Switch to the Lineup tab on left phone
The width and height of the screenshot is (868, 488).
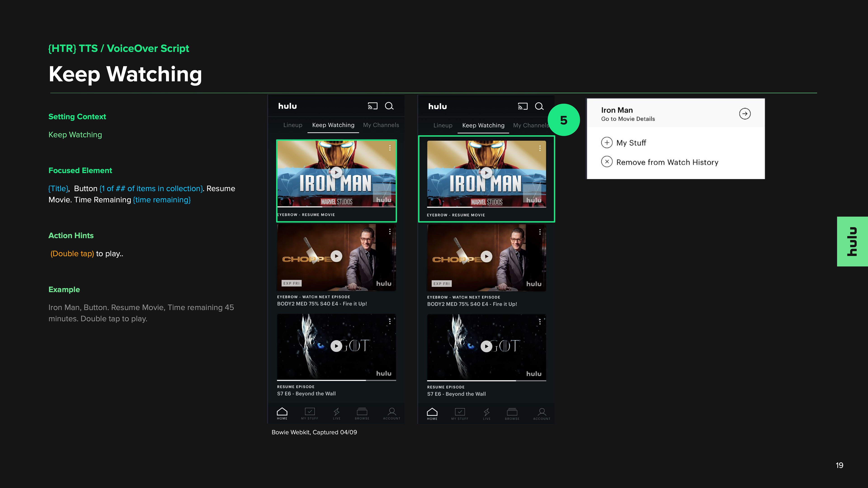[292, 125]
